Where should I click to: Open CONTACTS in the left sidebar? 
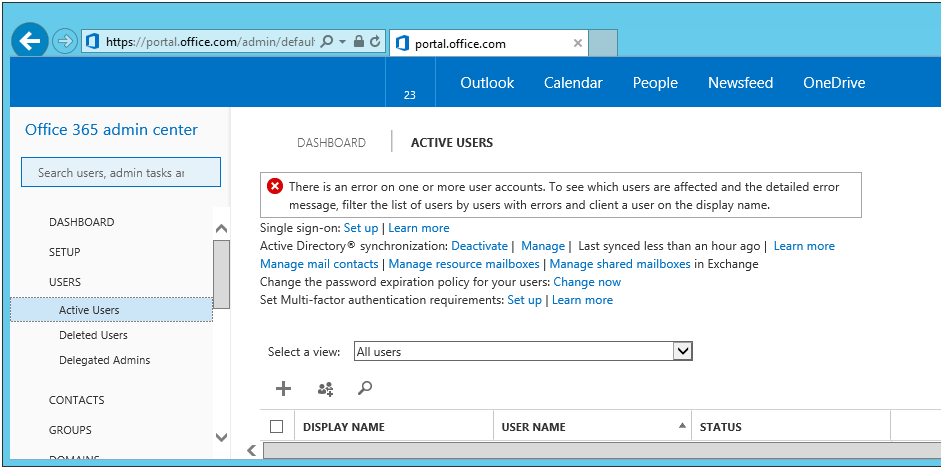pos(76,400)
